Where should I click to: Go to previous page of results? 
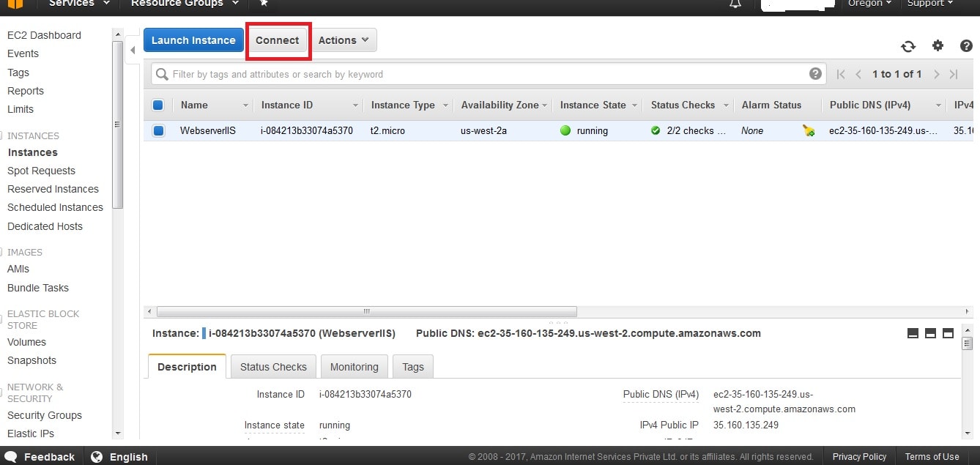pyautogui.click(x=858, y=74)
